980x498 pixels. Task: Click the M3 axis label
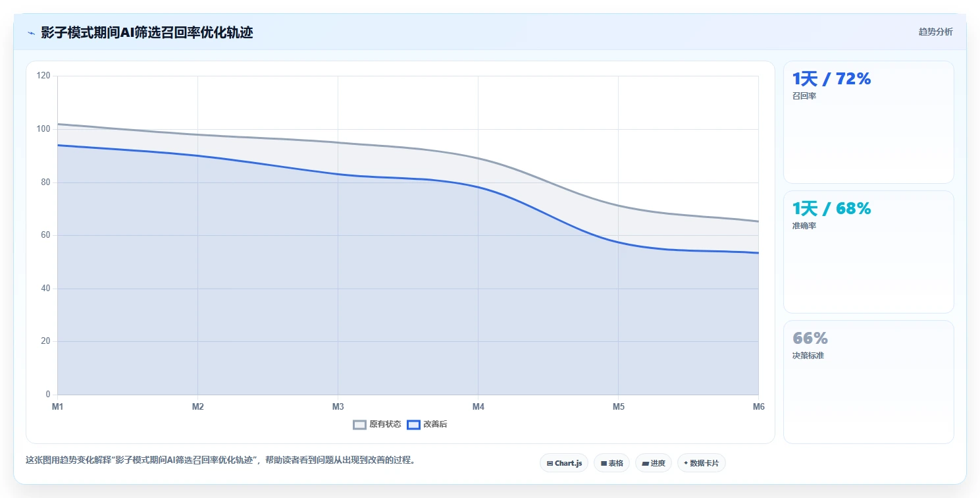pyautogui.click(x=338, y=406)
